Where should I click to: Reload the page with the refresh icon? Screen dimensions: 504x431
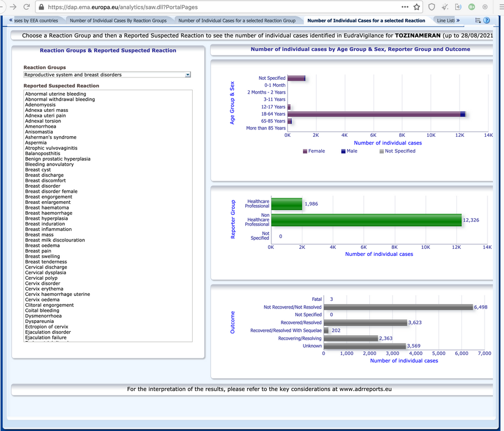pos(27,7)
